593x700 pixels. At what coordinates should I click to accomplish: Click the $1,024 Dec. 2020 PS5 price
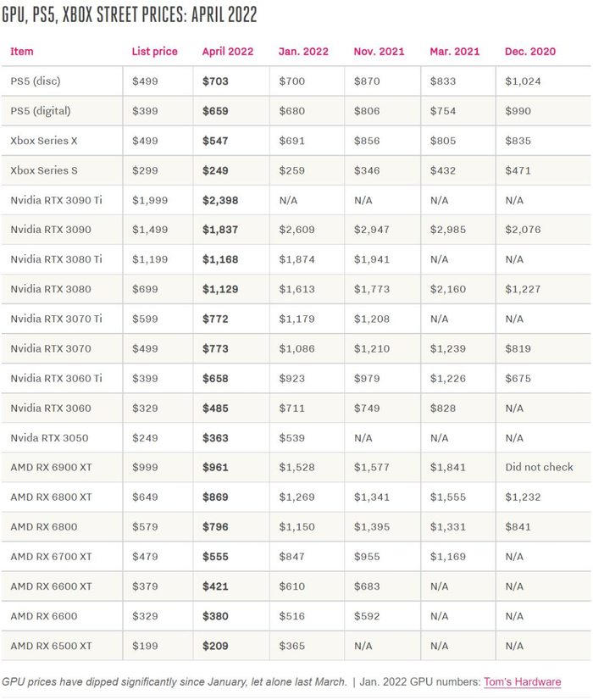pyautogui.click(x=523, y=81)
